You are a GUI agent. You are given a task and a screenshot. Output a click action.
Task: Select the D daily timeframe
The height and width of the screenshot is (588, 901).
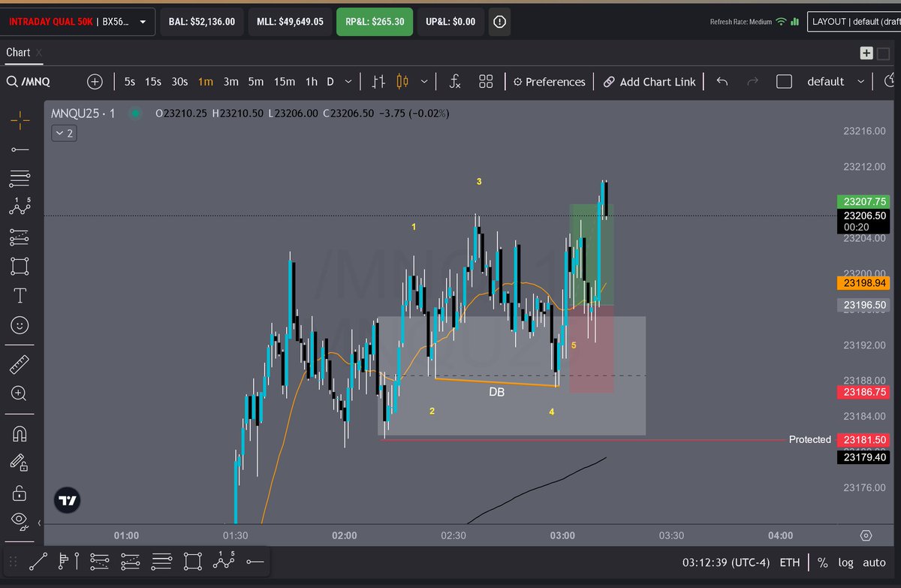coord(330,81)
